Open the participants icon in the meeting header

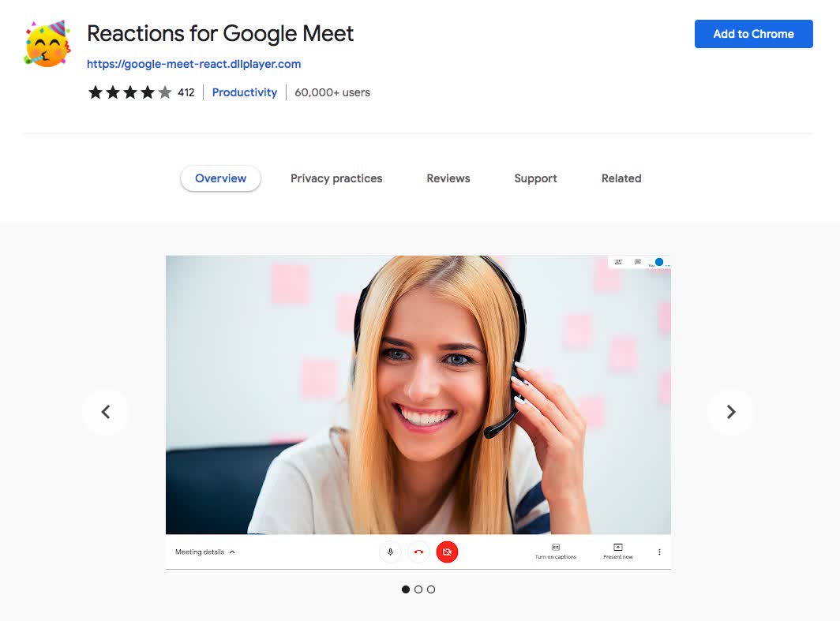pos(618,261)
